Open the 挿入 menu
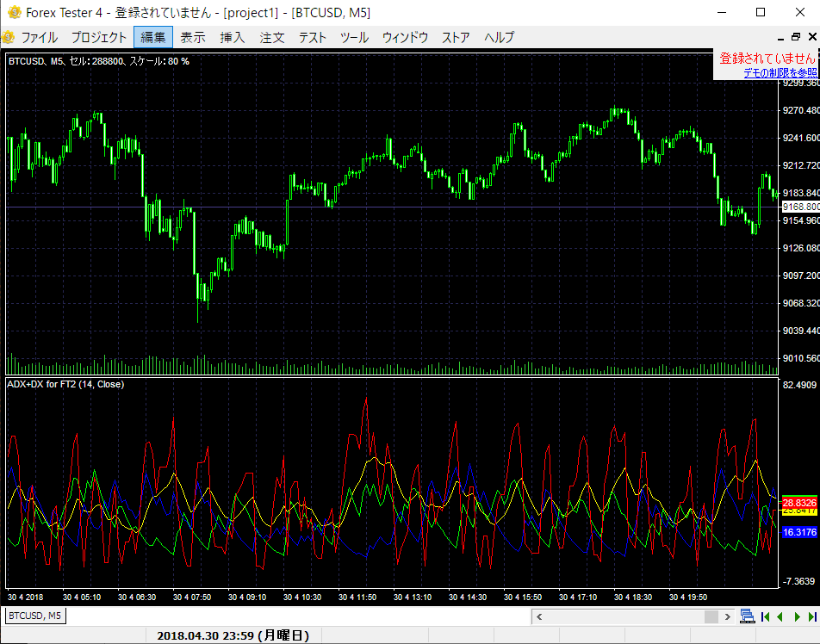This screenshot has width=820, height=644. [233, 38]
